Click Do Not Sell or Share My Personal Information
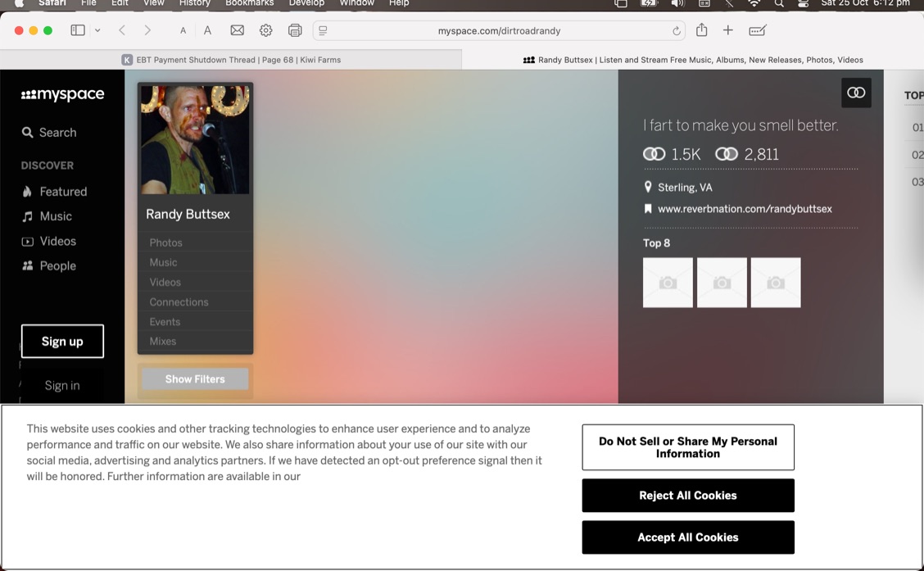The image size is (924, 571). pos(688,447)
